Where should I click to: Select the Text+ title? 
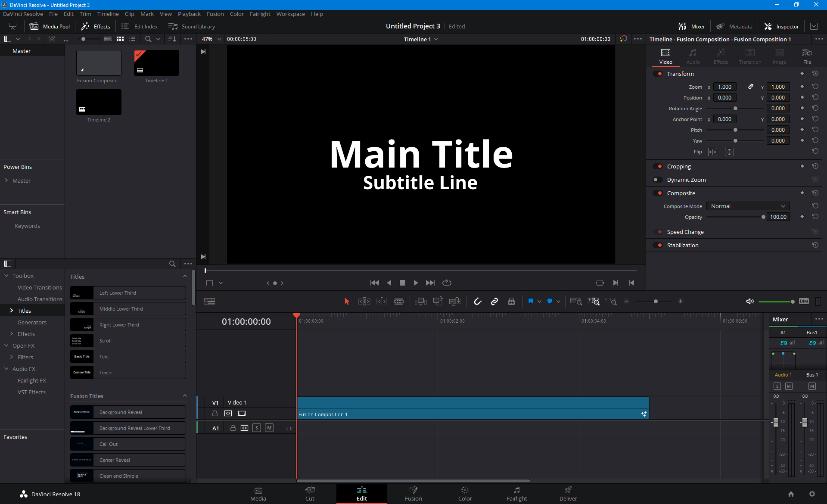coord(128,373)
